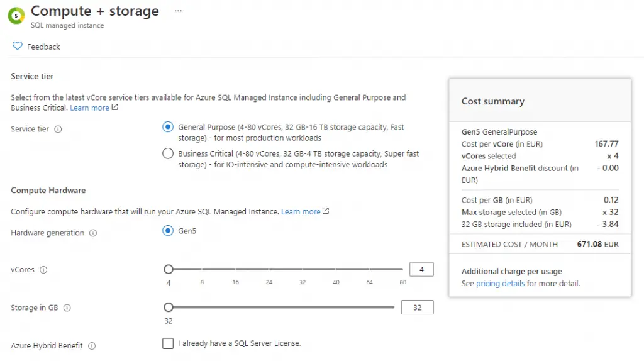Select Gen5 hardware generation
The width and height of the screenshot is (644, 361).
(x=167, y=231)
